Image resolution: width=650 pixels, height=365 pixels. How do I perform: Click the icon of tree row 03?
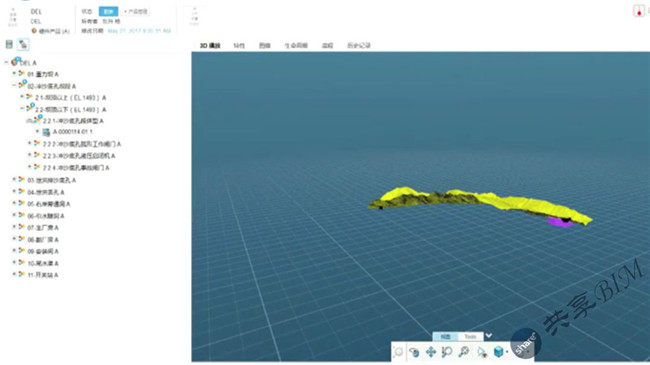[22, 180]
